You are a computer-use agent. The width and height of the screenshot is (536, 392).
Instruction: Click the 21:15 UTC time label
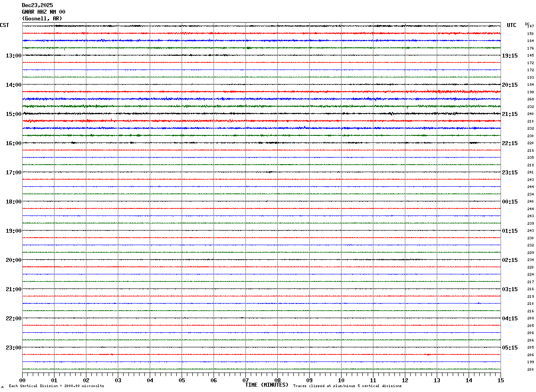509,114
